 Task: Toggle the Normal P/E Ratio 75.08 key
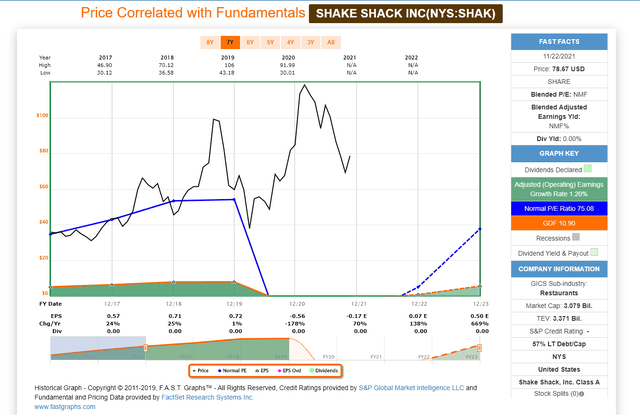coord(559,208)
